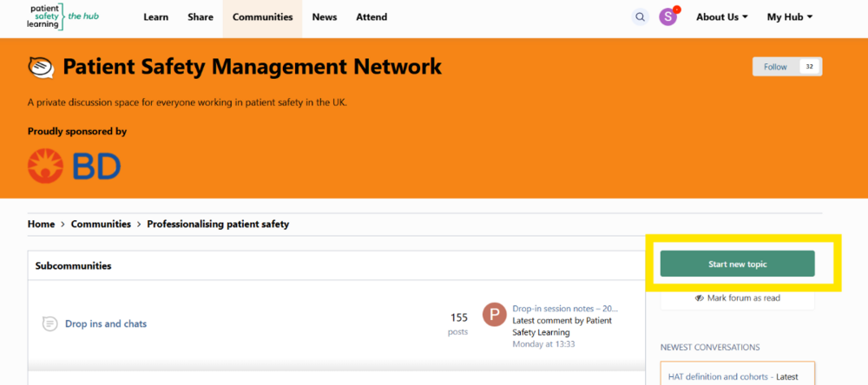Open the Drop ins and chats subcommunity
Image resolution: width=868 pixels, height=385 pixels.
106,323
